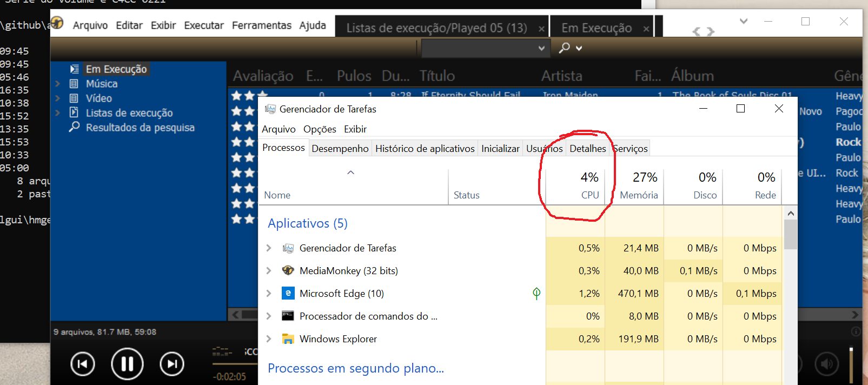This screenshot has height=385, width=868.
Task: Switch to the Detalhes tab
Action: click(588, 149)
